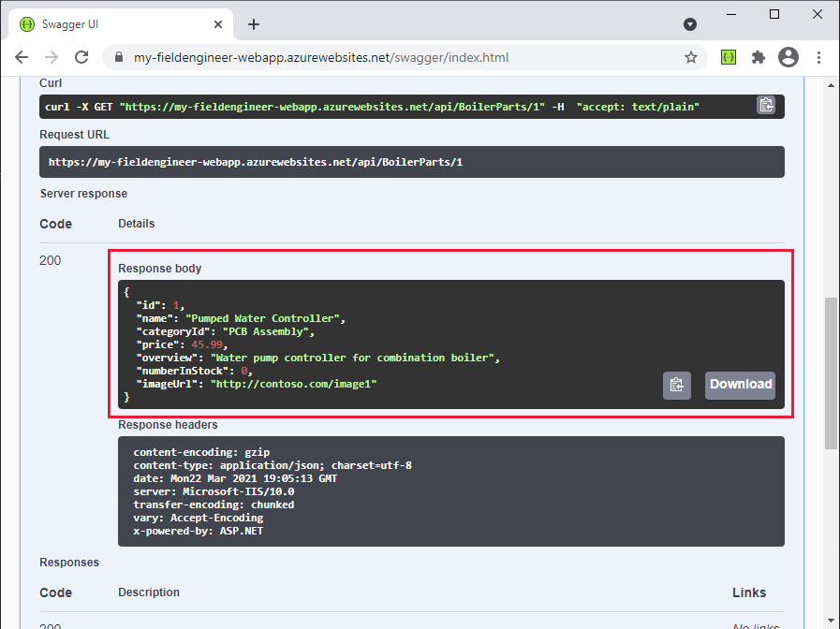This screenshot has width=840, height=629.
Task: Click the scroll up arrow
Action: pos(831,85)
